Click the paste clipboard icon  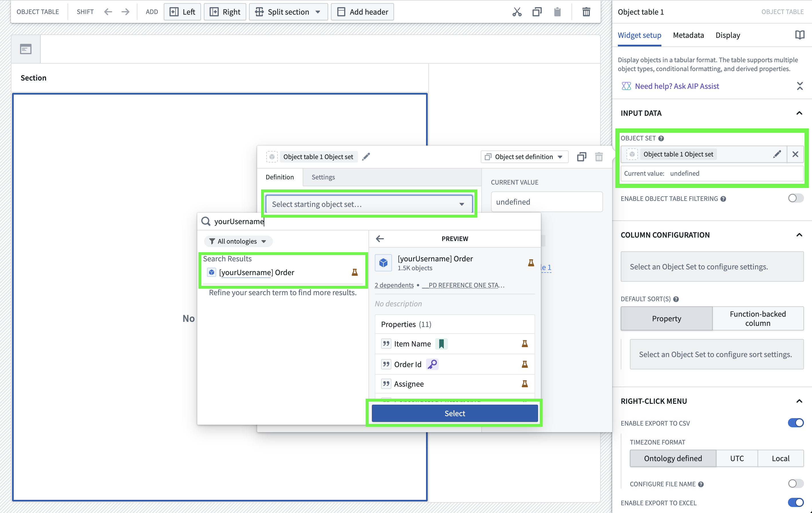(557, 11)
